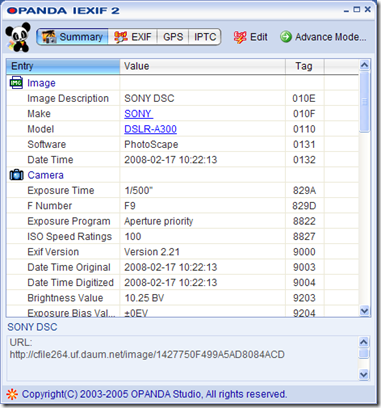Screen dimensions: 381x408
Task: Click the Value column header
Action: 203,66
